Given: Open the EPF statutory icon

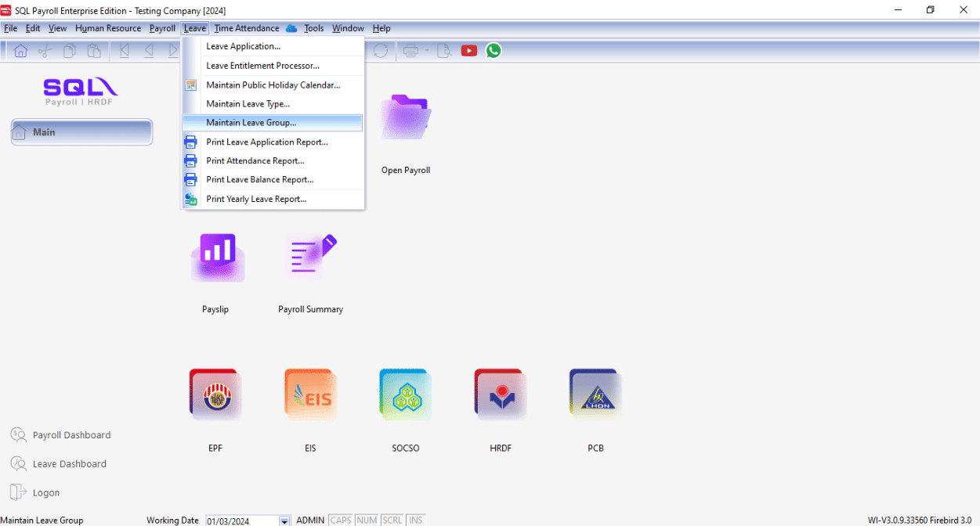Looking at the screenshot, I should click(215, 395).
